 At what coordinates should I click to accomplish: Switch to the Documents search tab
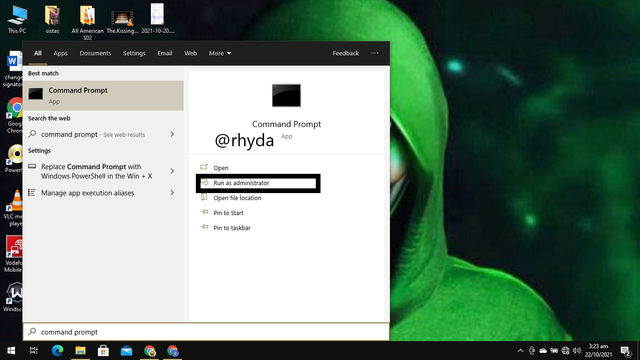[x=95, y=53]
